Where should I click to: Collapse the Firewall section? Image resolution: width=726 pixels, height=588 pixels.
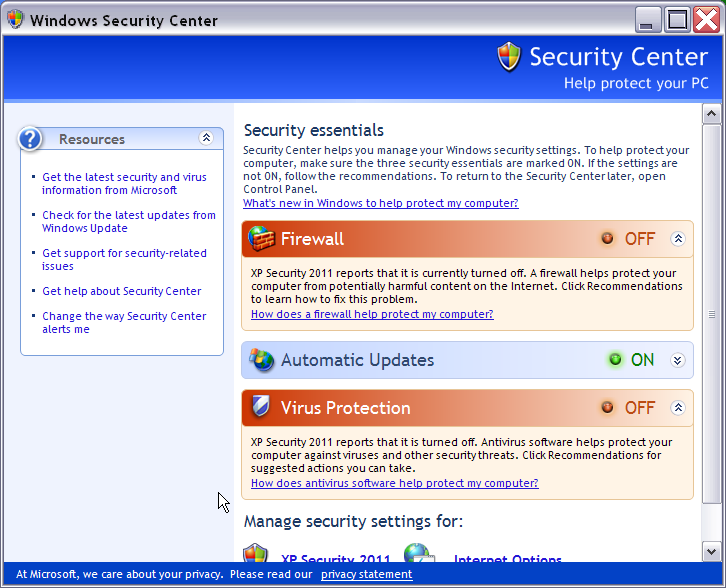(678, 238)
